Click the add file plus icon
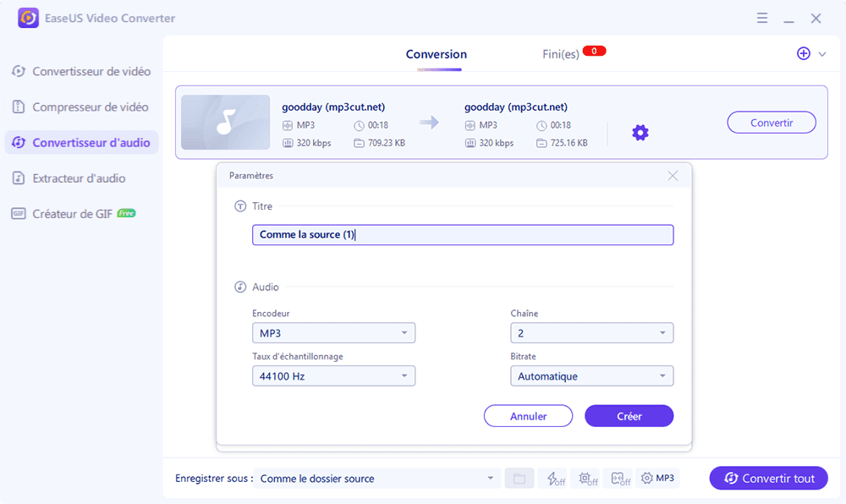 803,53
